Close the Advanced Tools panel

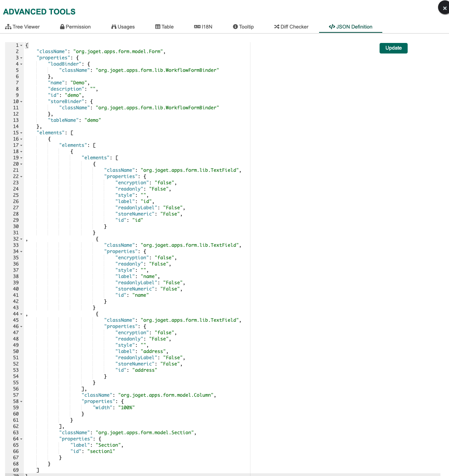444,8
